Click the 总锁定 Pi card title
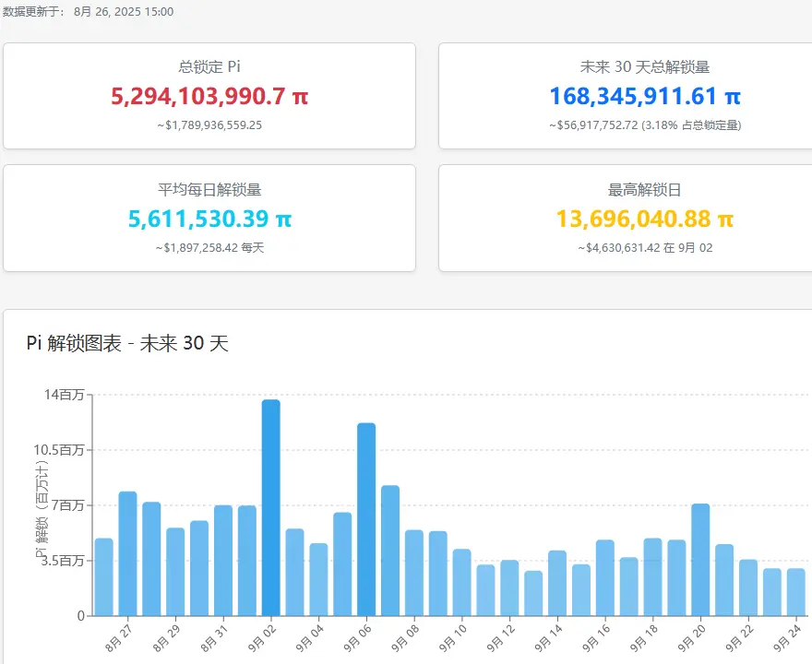This screenshot has width=812, height=664. click(209, 66)
